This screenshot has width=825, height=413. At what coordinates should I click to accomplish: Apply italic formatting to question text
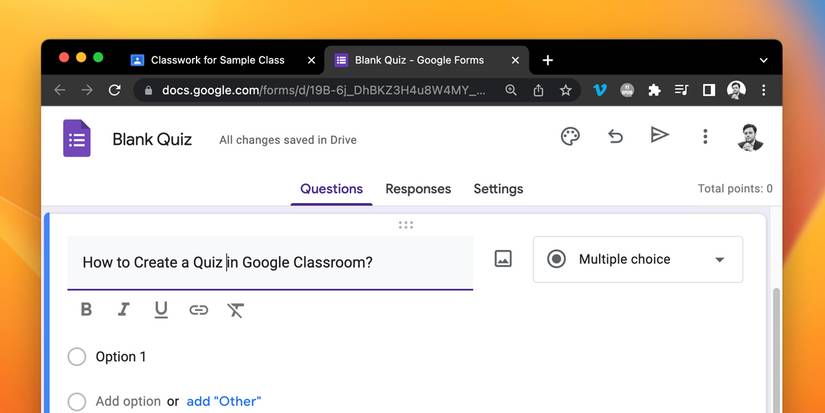(x=123, y=310)
